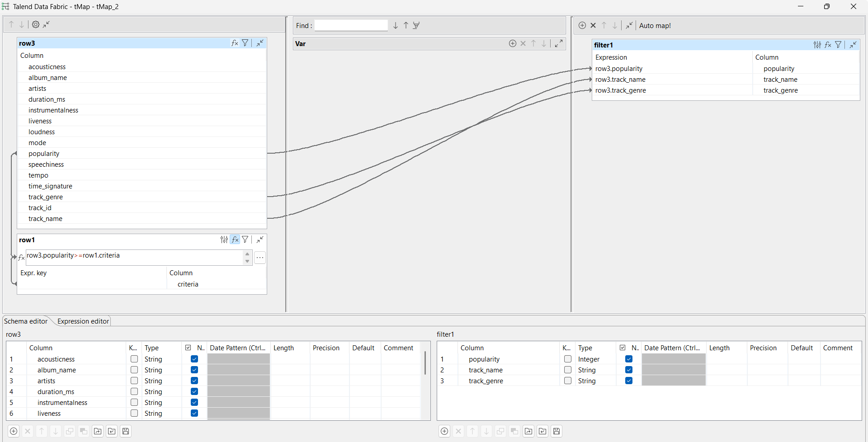Viewport: 868px width, 442px height.
Task: Switch to the Expression editor tab
Action: click(x=83, y=321)
